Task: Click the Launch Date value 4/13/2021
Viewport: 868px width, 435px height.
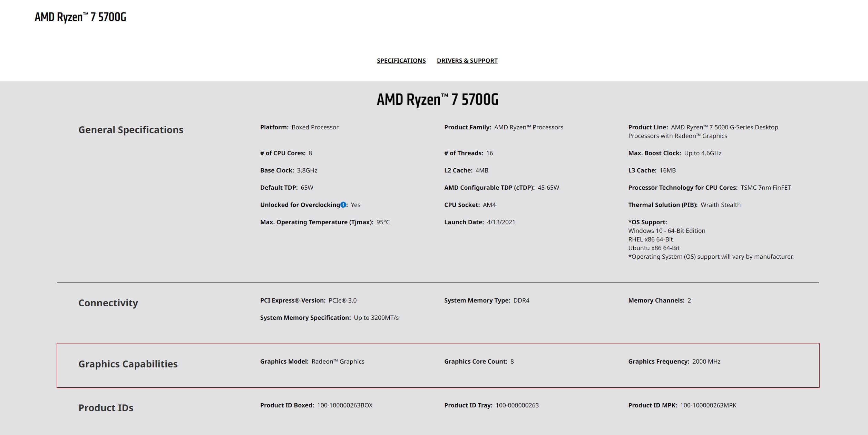Action: 501,222
